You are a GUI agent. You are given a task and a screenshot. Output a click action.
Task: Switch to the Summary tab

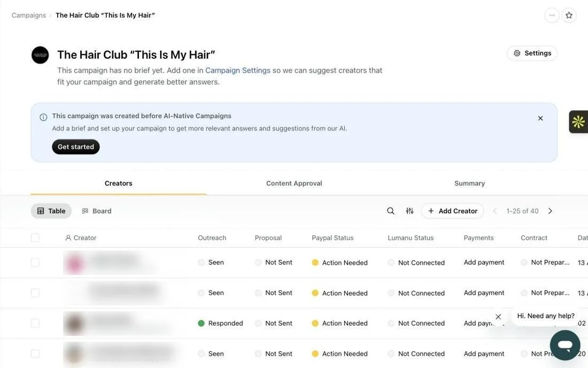point(469,183)
